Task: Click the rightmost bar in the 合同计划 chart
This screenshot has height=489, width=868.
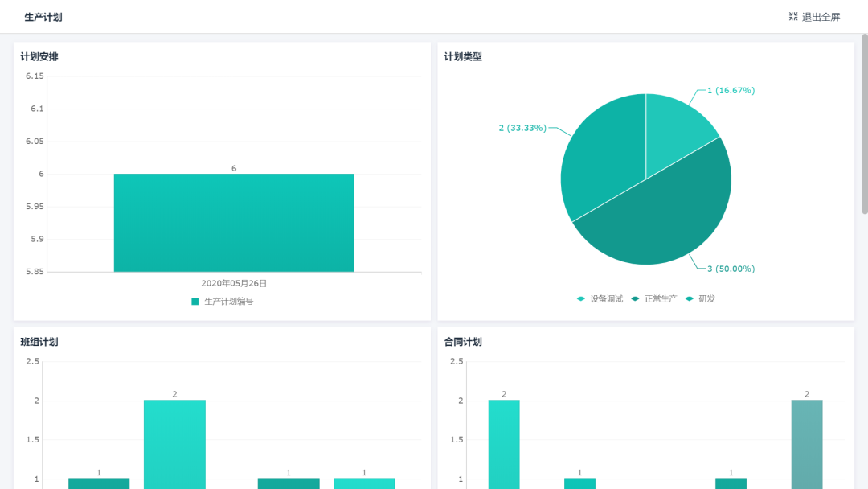Action: (x=806, y=442)
